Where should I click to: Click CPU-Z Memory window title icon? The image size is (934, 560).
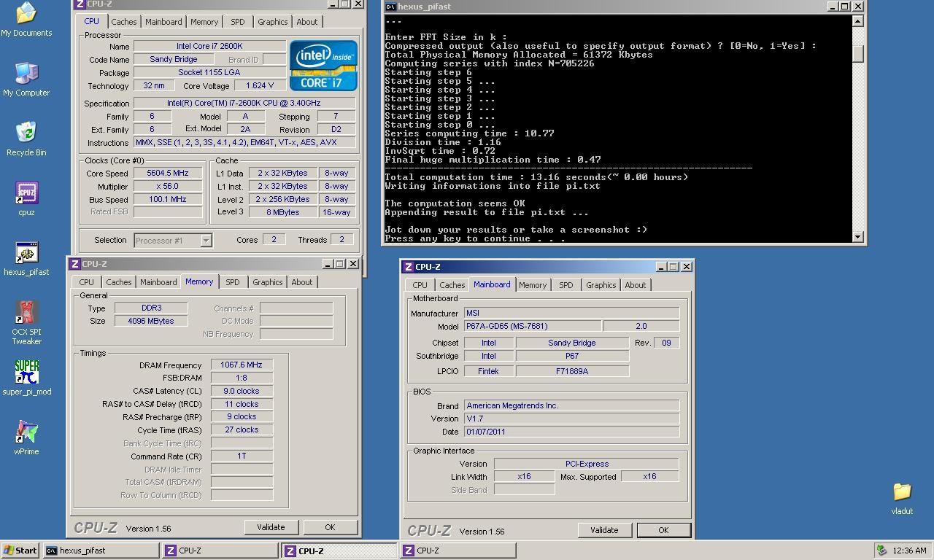(x=74, y=264)
